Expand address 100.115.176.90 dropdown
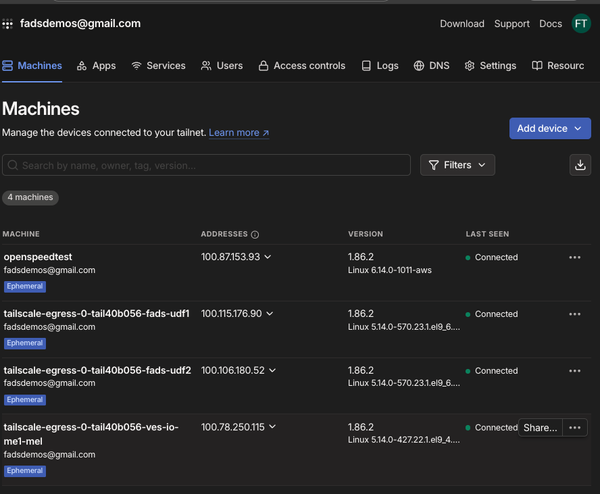The image size is (600, 494). point(270,314)
